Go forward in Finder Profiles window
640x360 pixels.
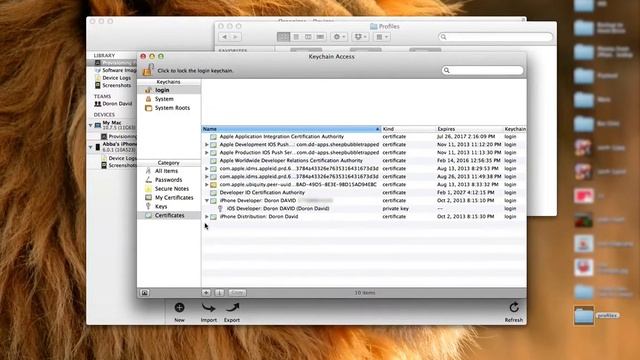tap(236, 37)
